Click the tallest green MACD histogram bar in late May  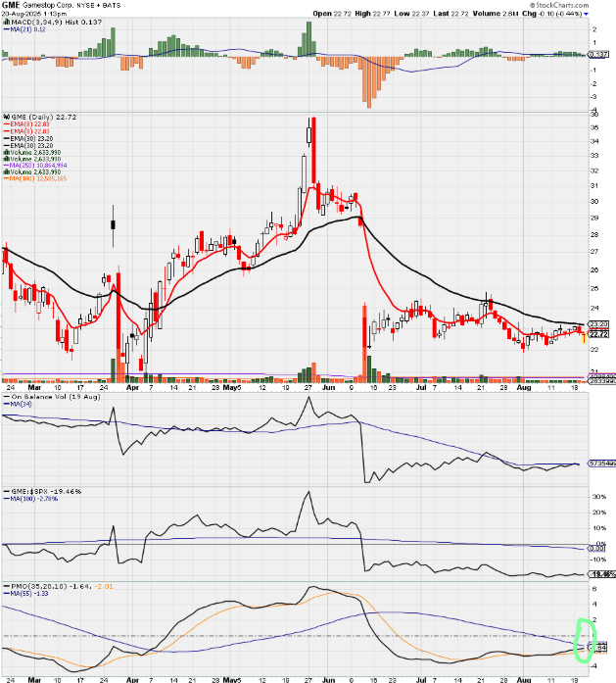click(x=309, y=39)
